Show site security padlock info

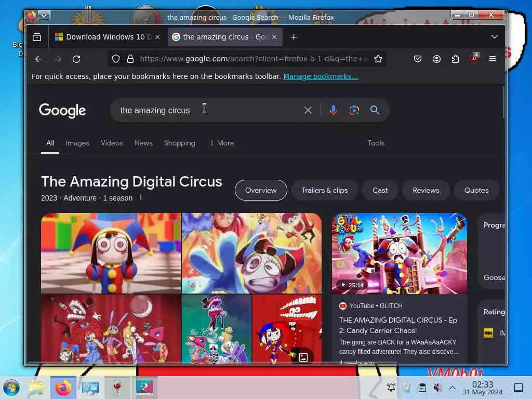coord(130,59)
